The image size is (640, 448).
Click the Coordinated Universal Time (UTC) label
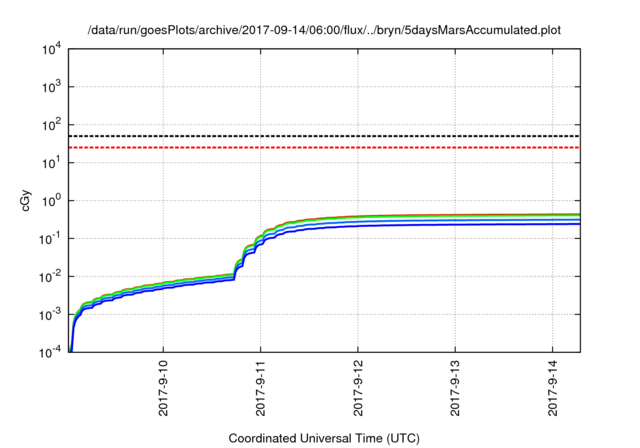324,439
